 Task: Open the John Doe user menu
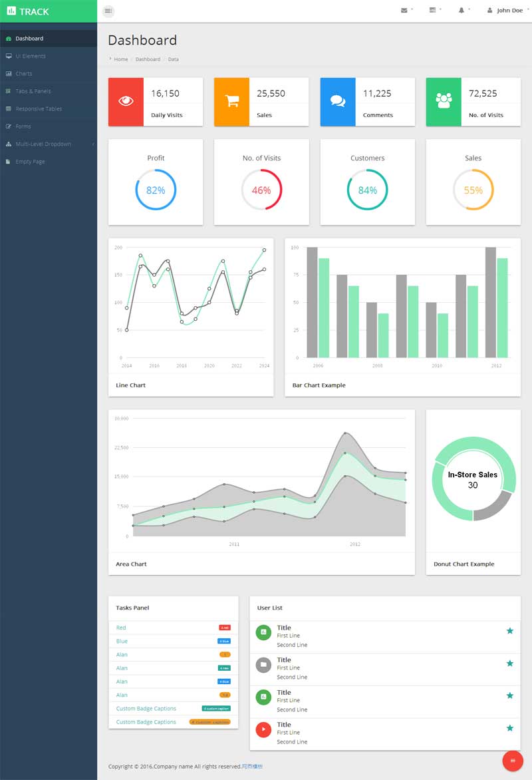coord(506,11)
